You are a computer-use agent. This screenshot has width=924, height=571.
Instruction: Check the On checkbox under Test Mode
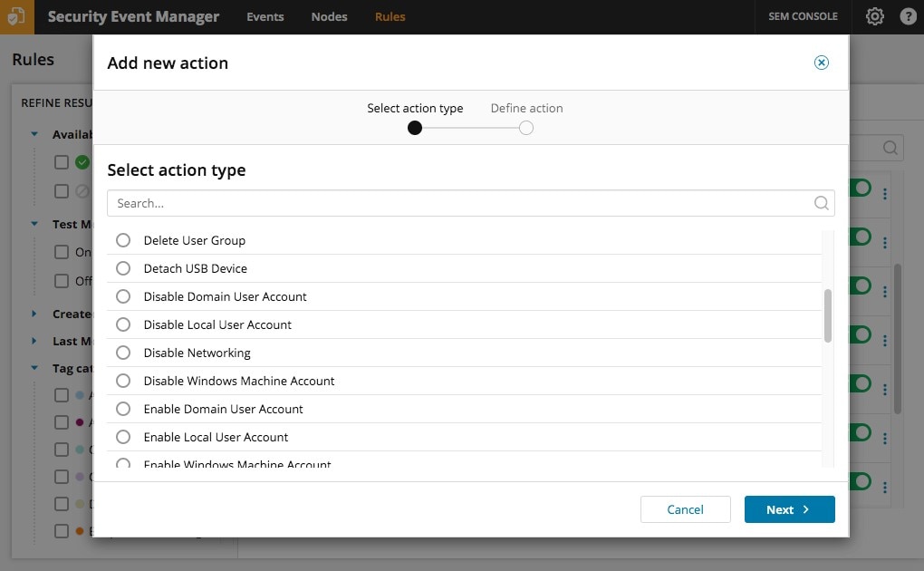click(62, 252)
